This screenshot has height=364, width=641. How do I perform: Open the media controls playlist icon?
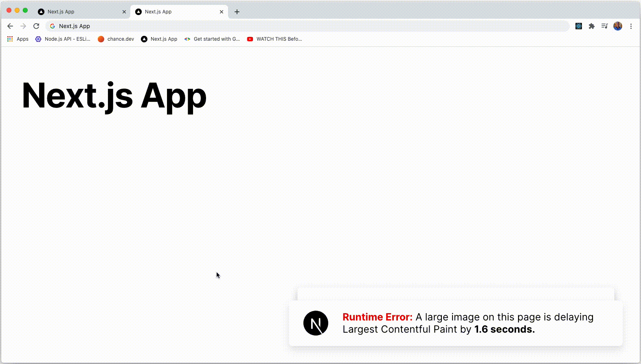(x=605, y=26)
